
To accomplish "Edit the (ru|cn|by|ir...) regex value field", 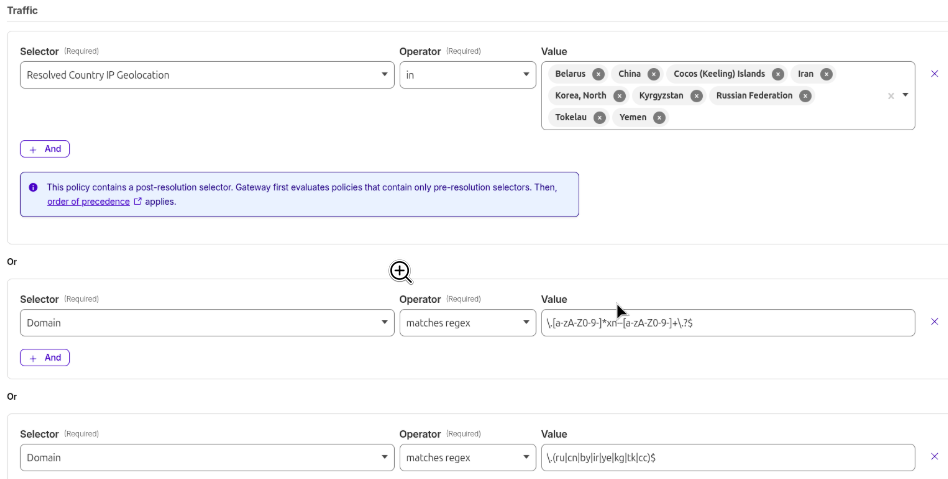I will [x=728, y=458].
